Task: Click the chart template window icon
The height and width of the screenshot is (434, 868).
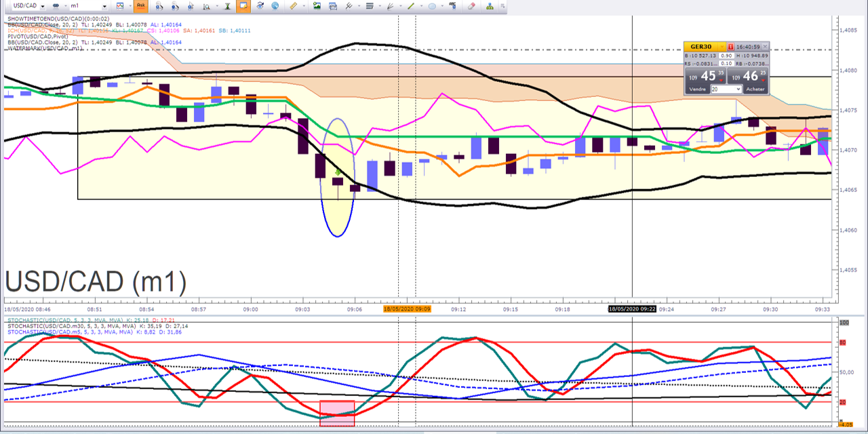Action: point(332,6)
